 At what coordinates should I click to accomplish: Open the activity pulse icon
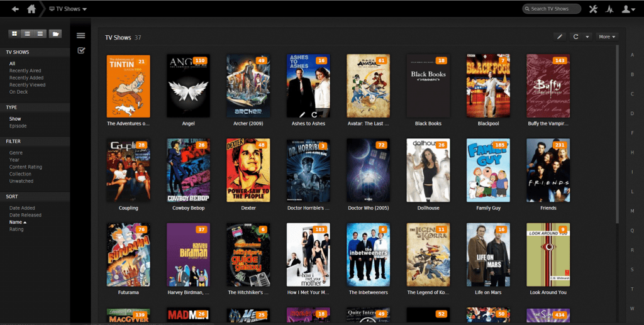609,9
